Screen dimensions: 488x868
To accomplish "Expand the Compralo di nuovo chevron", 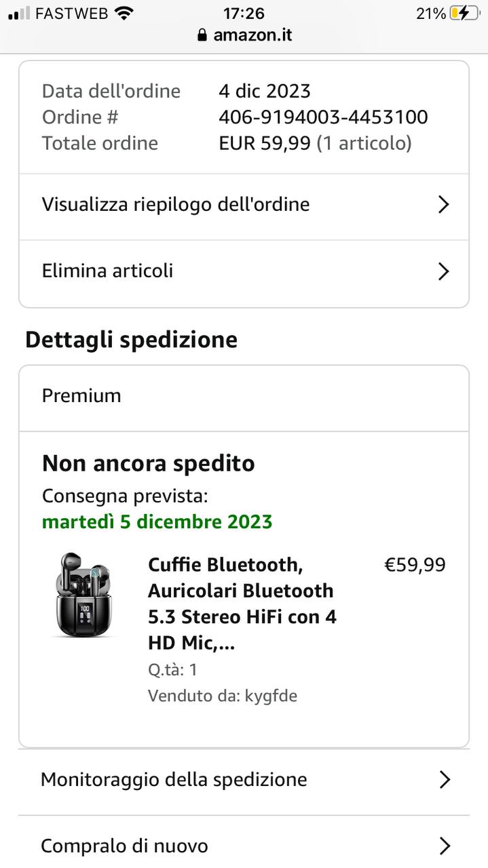I will pos(445,846).
